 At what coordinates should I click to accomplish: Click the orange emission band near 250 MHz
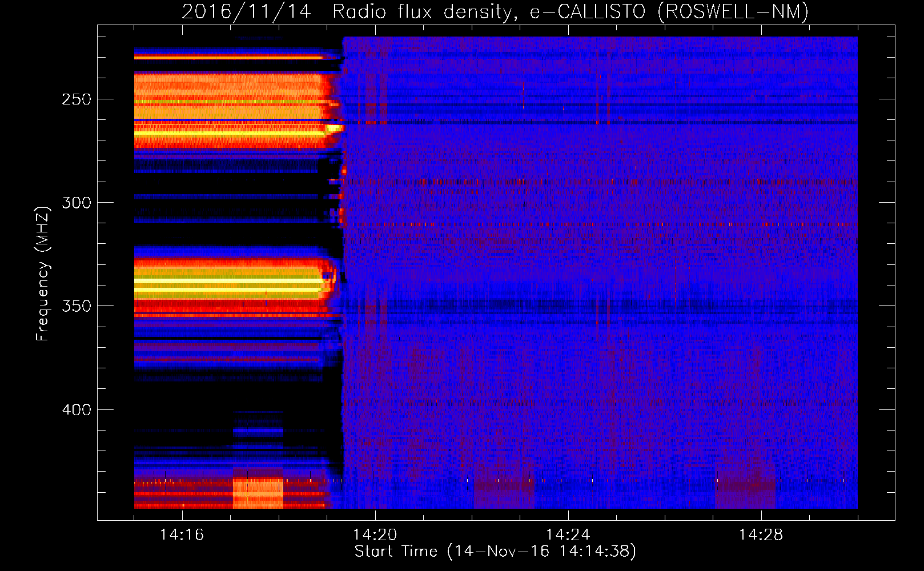click(x=228, y=96)
